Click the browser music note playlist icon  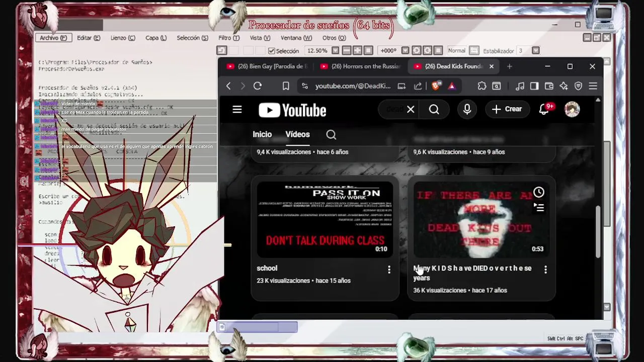pos(520,86)
